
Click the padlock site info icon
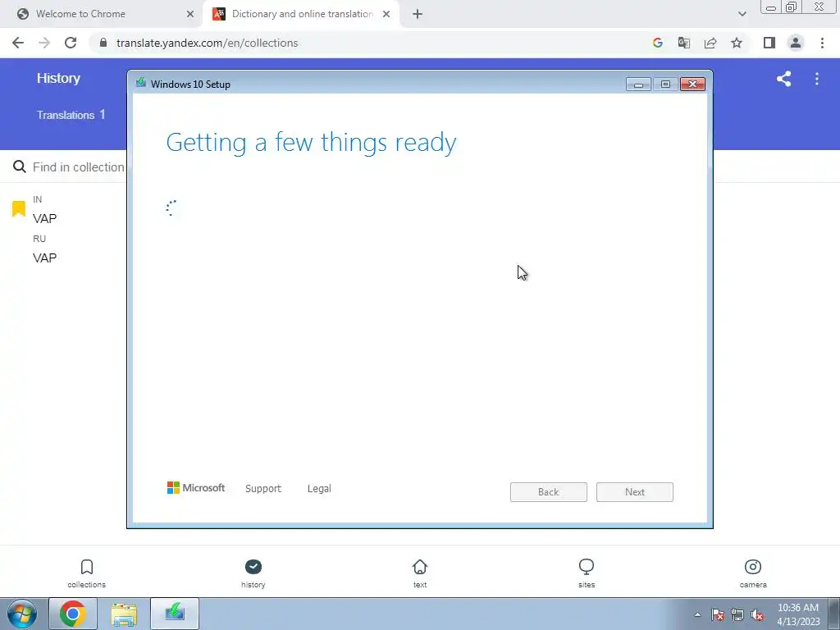103,43
